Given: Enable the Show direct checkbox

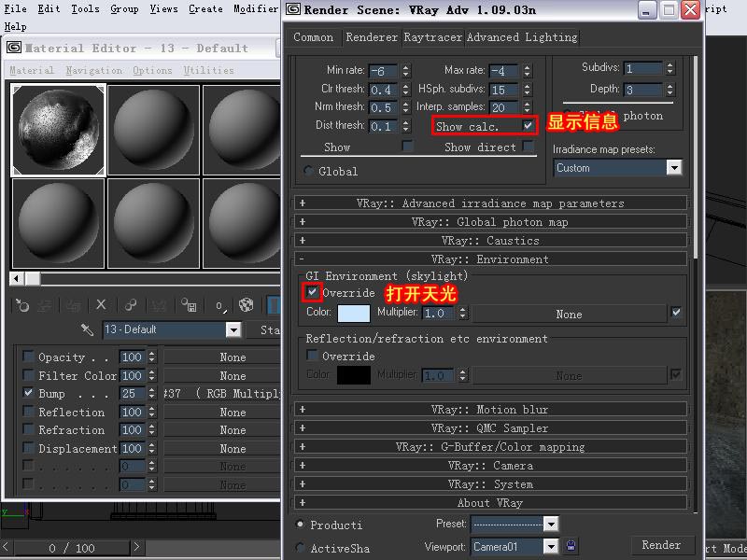Looking at the screenshot, I should 528,146.
